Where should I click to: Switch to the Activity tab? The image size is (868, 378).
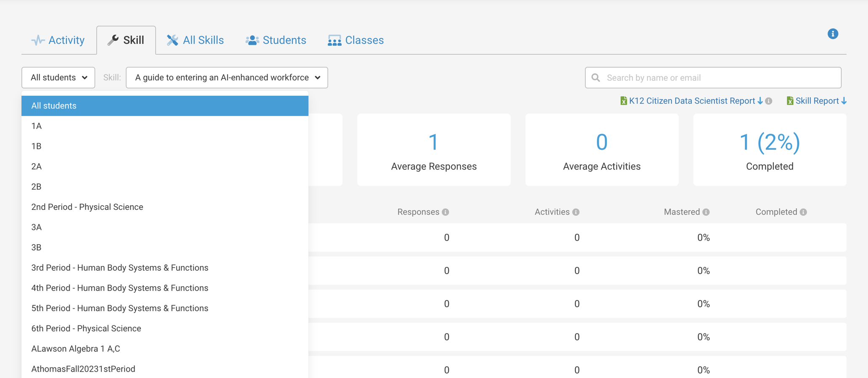tap(58, 40)
